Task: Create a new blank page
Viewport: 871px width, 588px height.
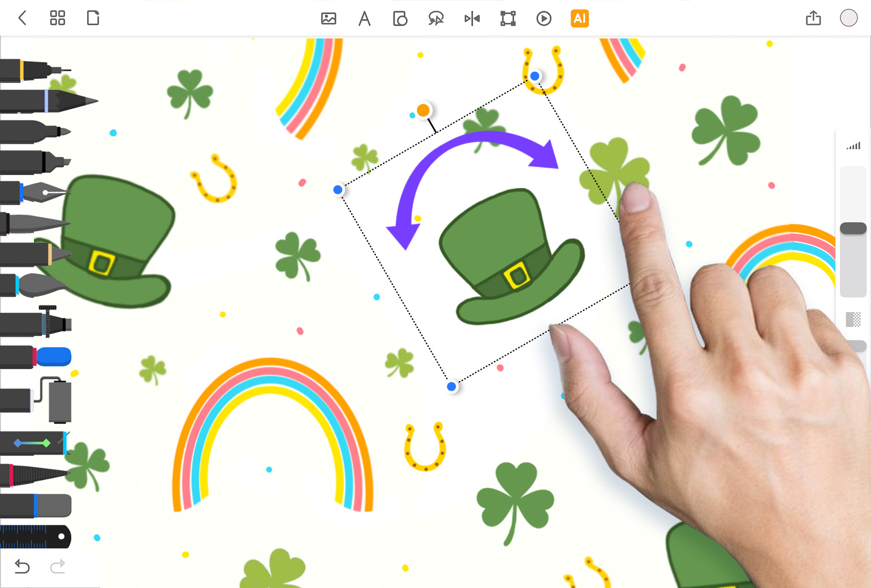Action: click(x=93, y=18)
